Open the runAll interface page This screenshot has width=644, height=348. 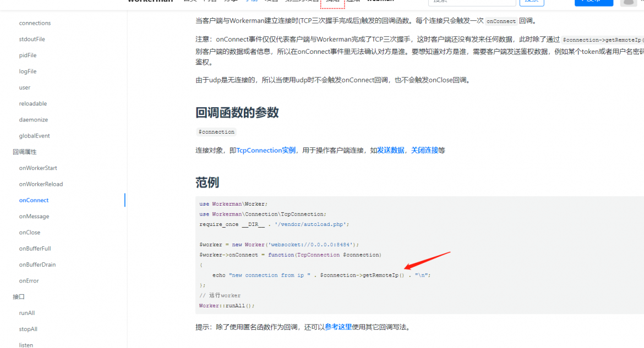coord(27,313)
